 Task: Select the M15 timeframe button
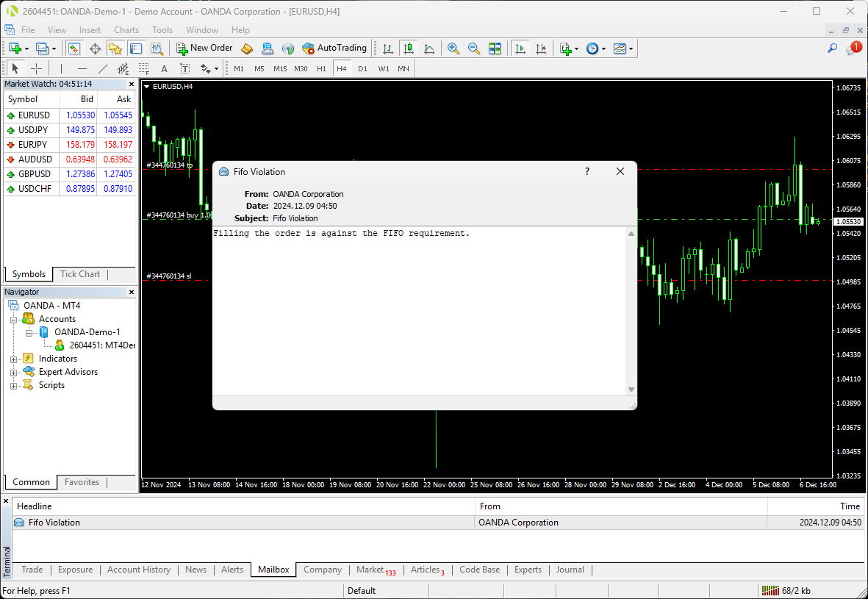pos(280,68)
